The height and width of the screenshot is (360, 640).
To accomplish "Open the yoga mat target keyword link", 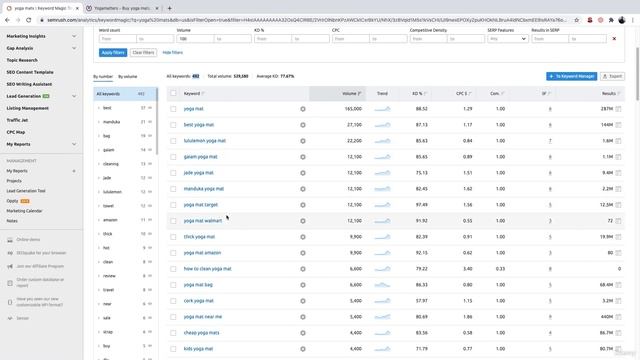I will [201, 205].
